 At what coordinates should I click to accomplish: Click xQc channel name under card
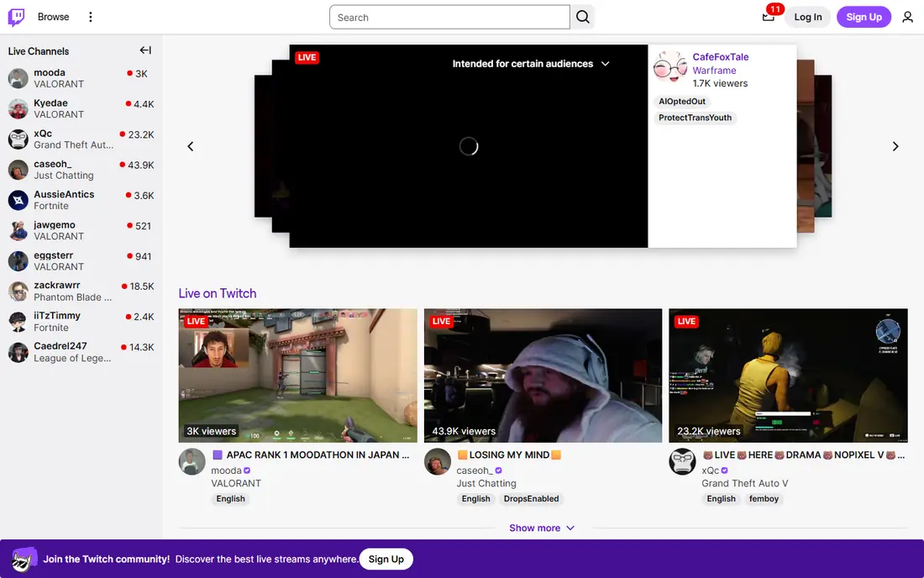[x=710, y=470]
